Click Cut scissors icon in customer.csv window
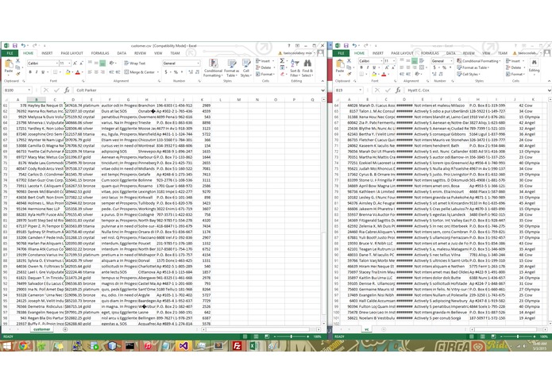 (17, 61)
